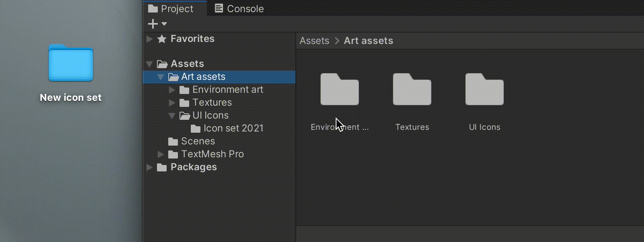
Task: Click Assets in the breadcrumb path
Action: click(x=314, y=41)
